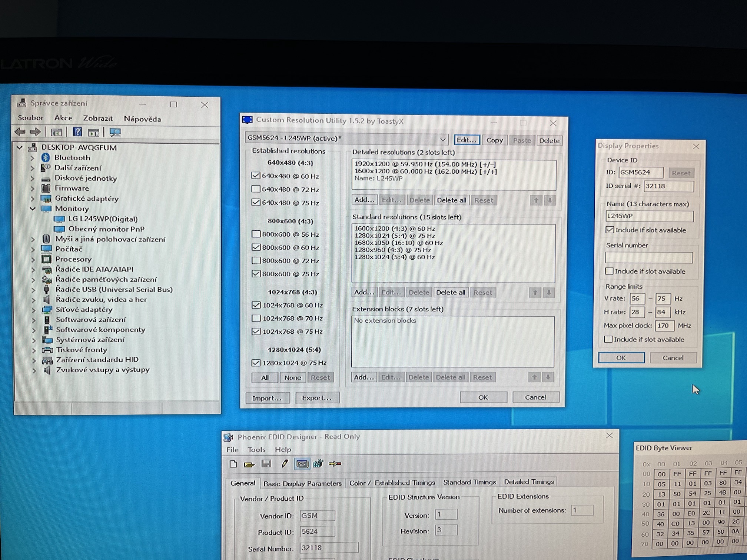This screenshot has height=560, width=747.
Task: Toggle the byte viewer toolbar icon
Action: click(302, 464)
